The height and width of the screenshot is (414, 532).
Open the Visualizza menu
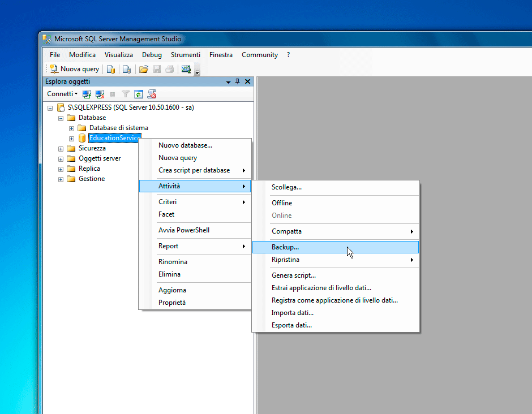(x=119, y=55)
